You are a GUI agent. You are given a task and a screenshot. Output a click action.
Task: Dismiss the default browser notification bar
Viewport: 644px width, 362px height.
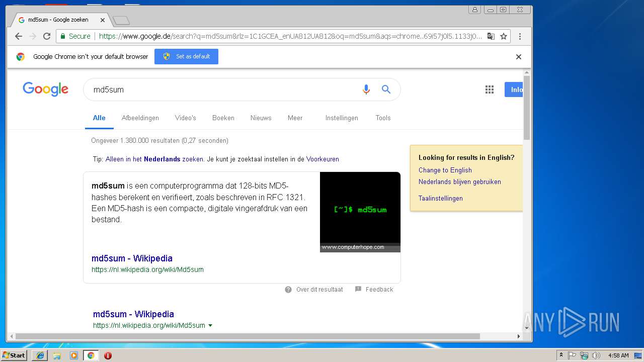[519, 57]
